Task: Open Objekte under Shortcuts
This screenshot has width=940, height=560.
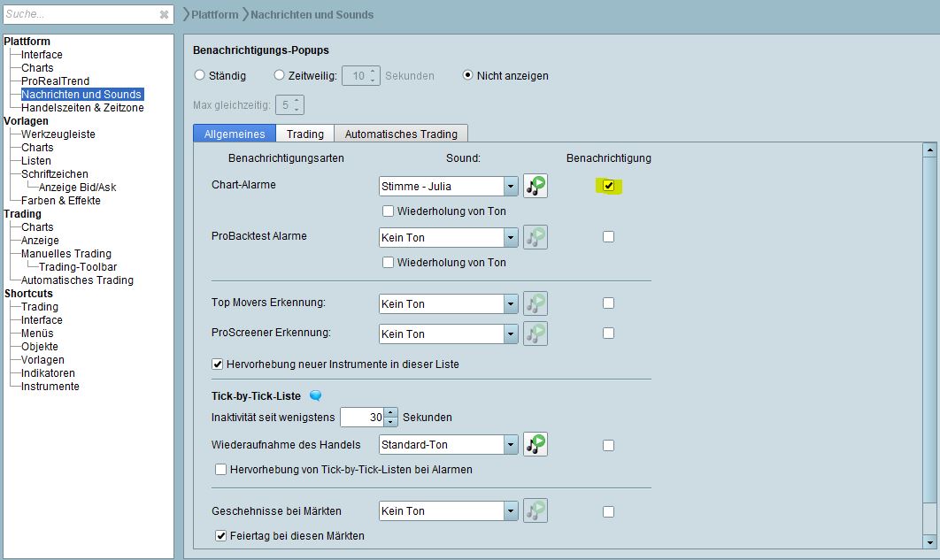Action: 40,346
